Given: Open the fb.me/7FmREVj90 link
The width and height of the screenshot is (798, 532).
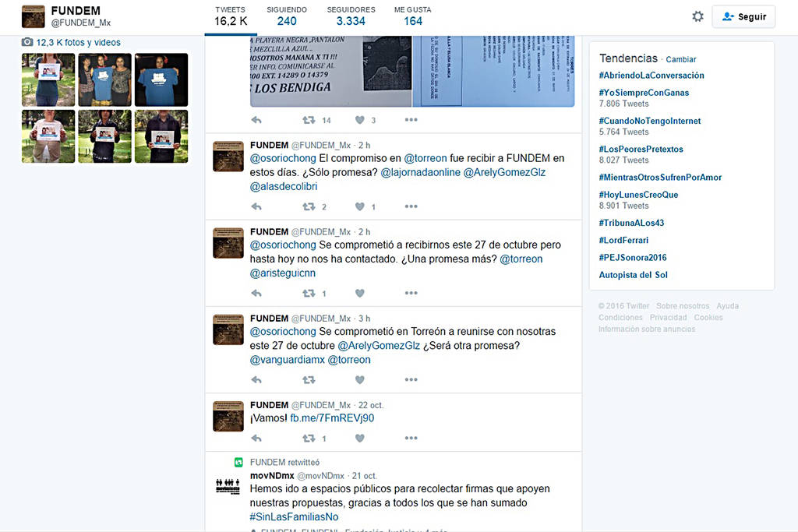Looking at the screenshot, I should pyautogui.click(x=332, y=418).
